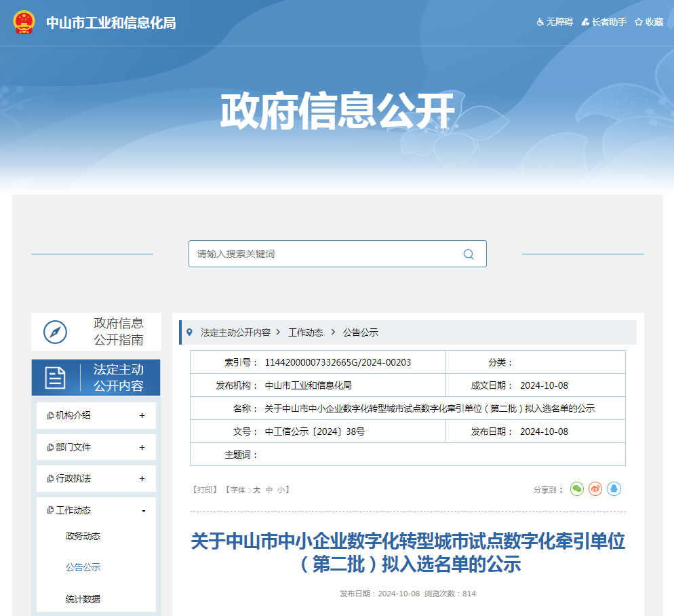The height and width of the screenshot is (616, 674).
Task: Expand the 部门文件 section
Action: [x=142, y=447]
